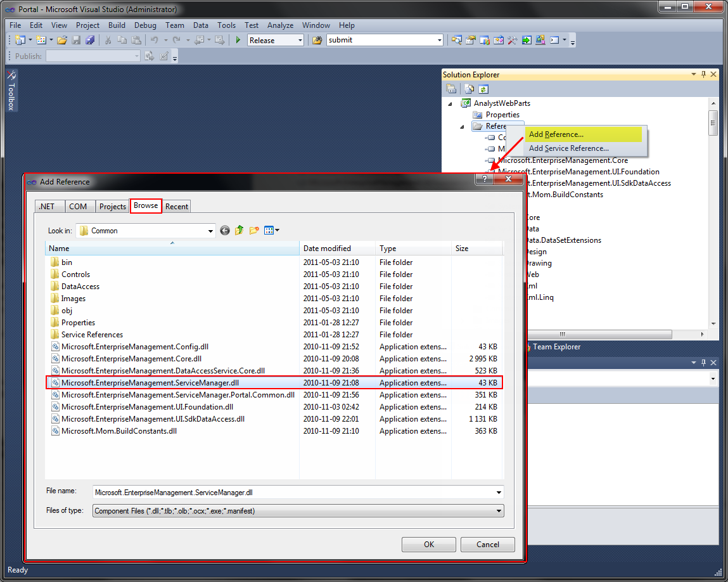Image resolution: width=728 pixels, height=582 pixels.
Task: Open the Look in folder dropdown
Action: pos(210,231)
